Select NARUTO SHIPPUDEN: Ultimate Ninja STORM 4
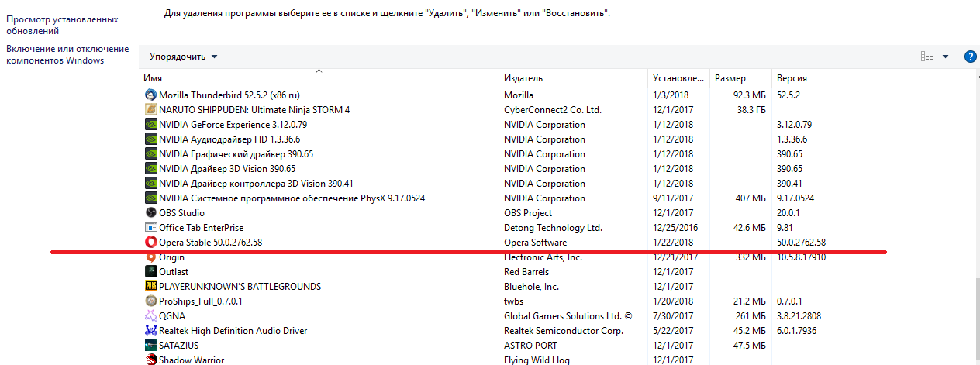Image resolution: width=980 pixels, height=365 pixels. coord(254,109)
